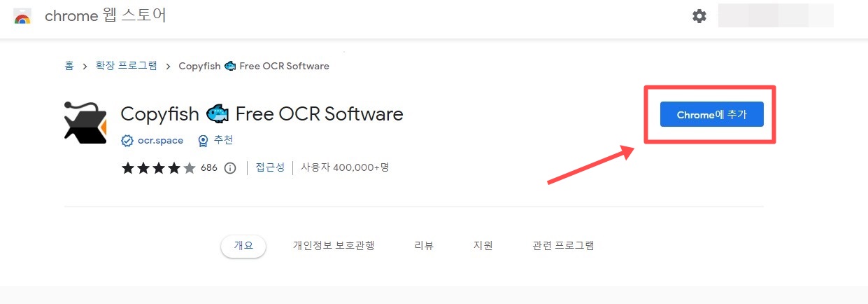Click the featured ribbon badge icon
Image resolution: width=868 pixels, height=304 pixels.
[203, 141]
